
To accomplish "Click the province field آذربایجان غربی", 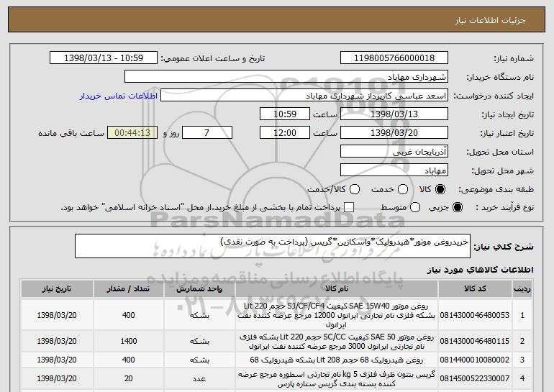I will coord(394,152).
